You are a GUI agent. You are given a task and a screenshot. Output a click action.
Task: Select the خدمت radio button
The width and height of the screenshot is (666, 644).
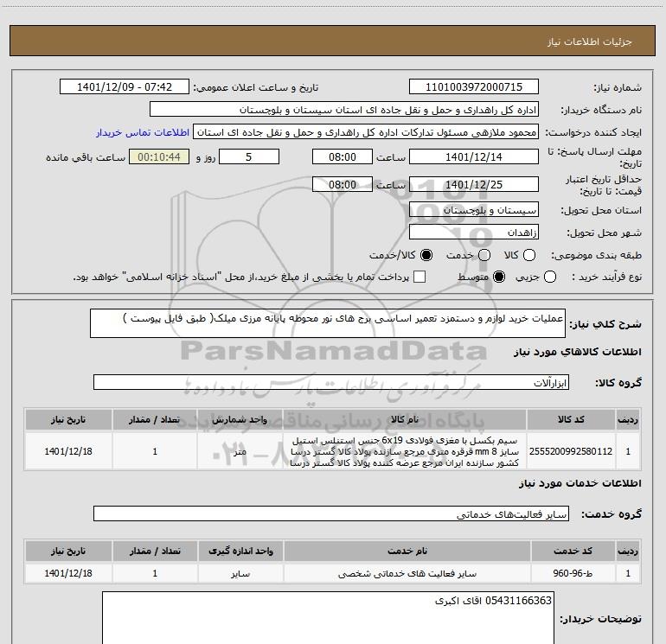484,255
